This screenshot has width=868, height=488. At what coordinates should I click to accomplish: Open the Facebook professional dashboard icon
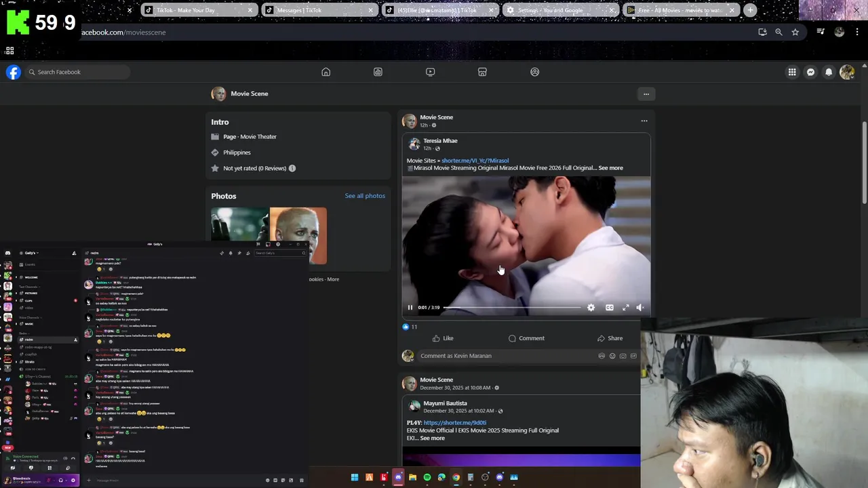point(378,72)
